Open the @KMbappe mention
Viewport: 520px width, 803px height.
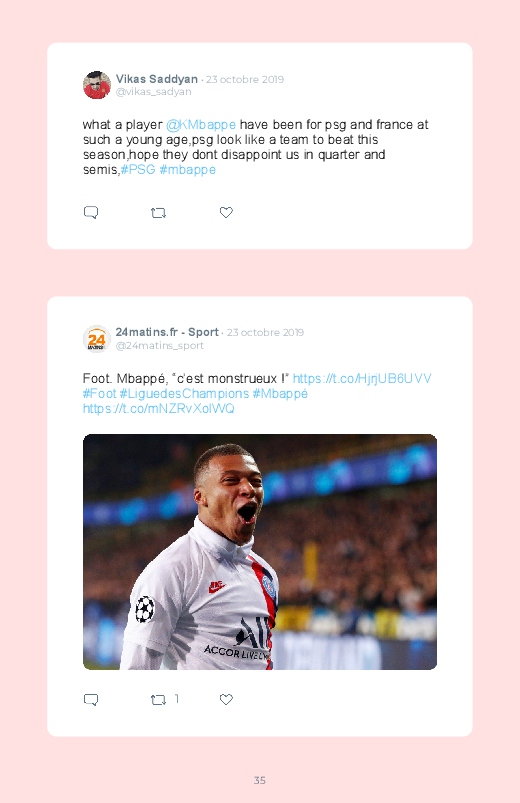coord(201,124)
